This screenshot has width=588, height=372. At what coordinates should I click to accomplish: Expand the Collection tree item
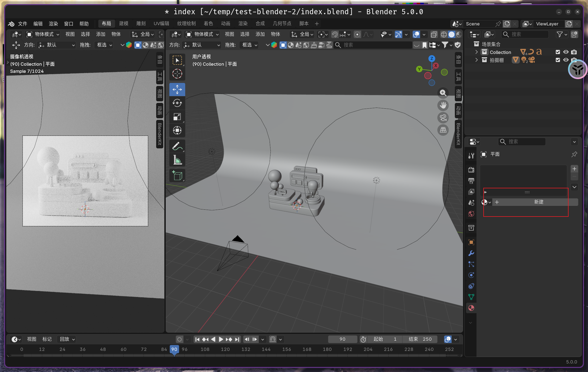coord(476,52)
